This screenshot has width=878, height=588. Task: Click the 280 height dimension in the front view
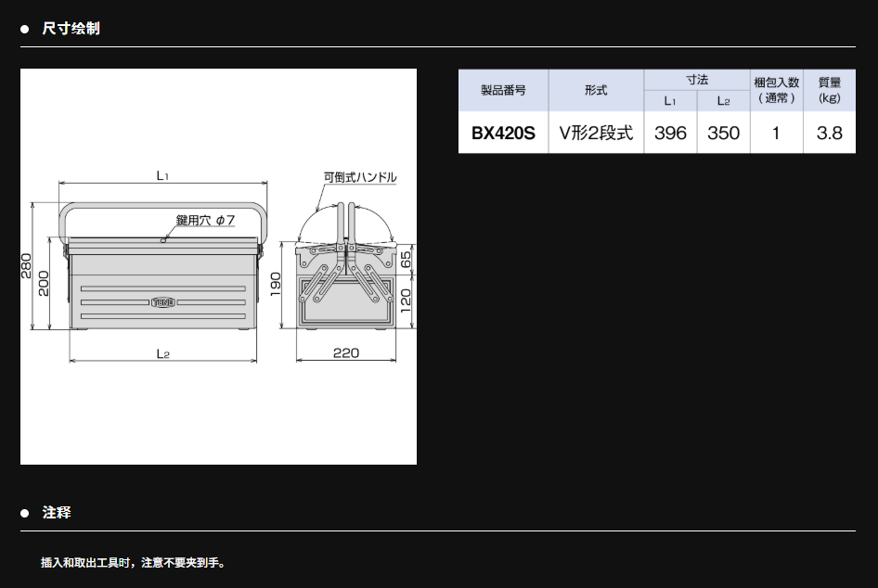coord(27,265)
